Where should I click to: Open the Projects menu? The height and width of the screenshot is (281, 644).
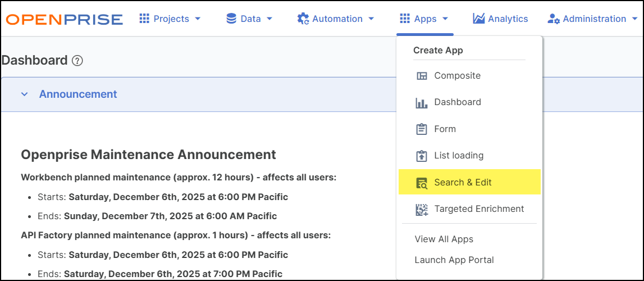tap(170, 19)
